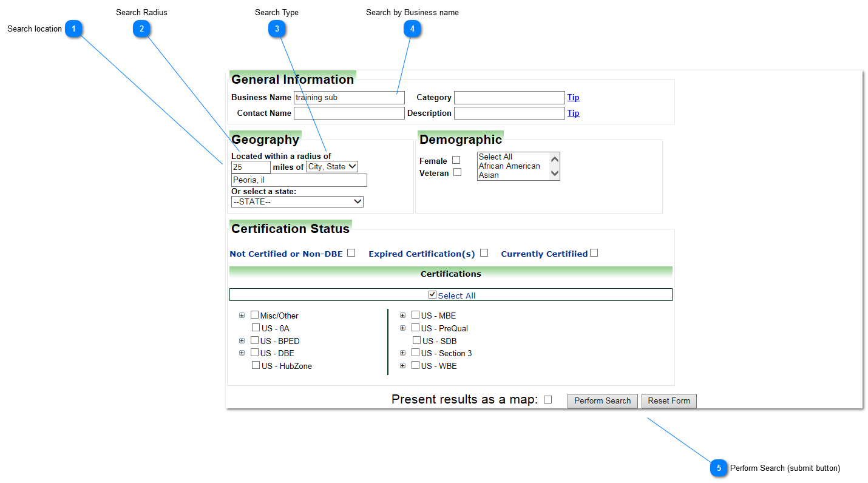The image size is (868, 483).
Task: Check the Misc/Other certification box
Action: pos(254,315)
